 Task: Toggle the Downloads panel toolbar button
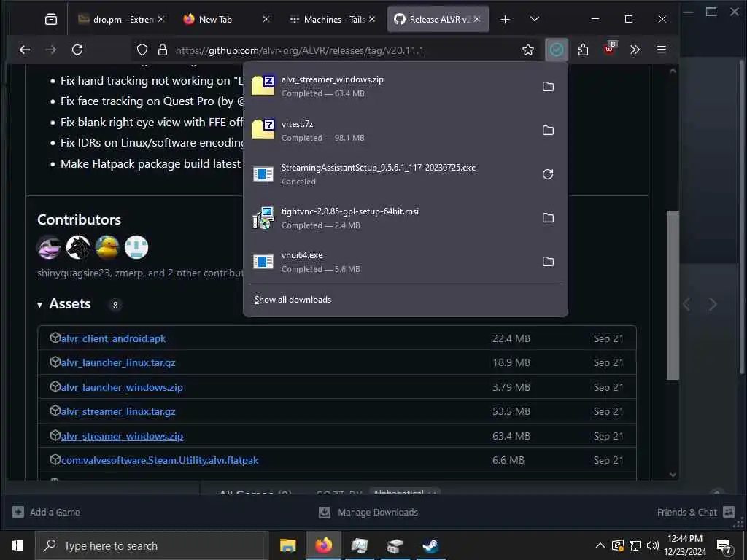557,50
